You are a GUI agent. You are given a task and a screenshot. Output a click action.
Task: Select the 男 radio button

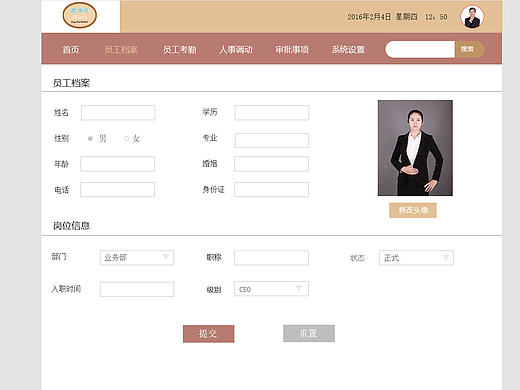(90, 138)
